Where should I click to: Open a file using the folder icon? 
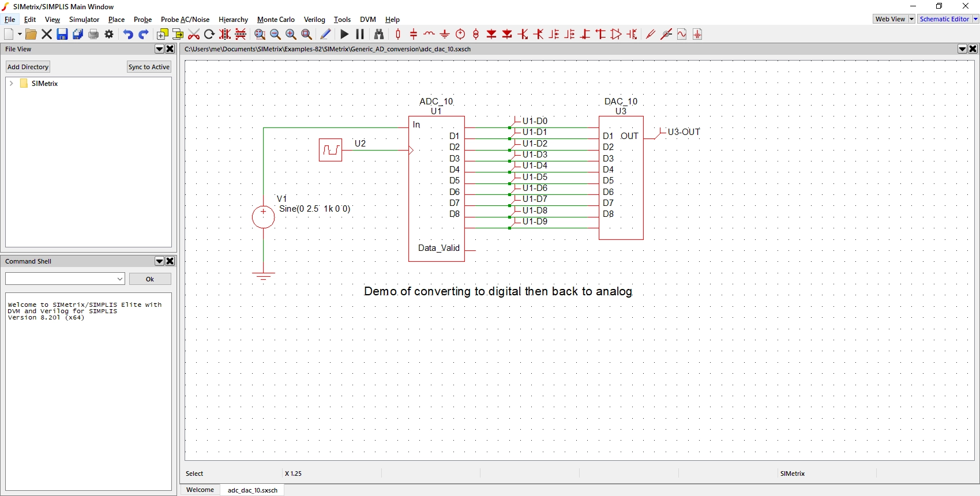tap(31, 34)
